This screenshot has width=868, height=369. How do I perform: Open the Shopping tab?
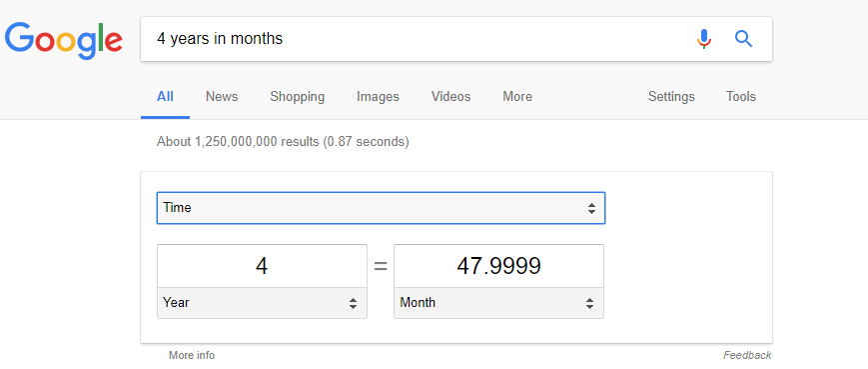(x=298, y=97)
